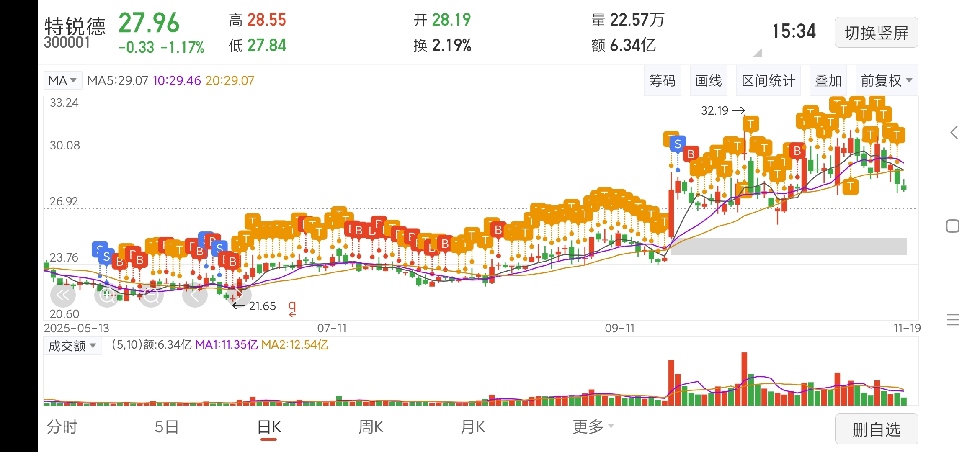Viewport: 980px width, 452px height.
Task: Toggle 叠加 overlay comparison
Action: [828, 80]
